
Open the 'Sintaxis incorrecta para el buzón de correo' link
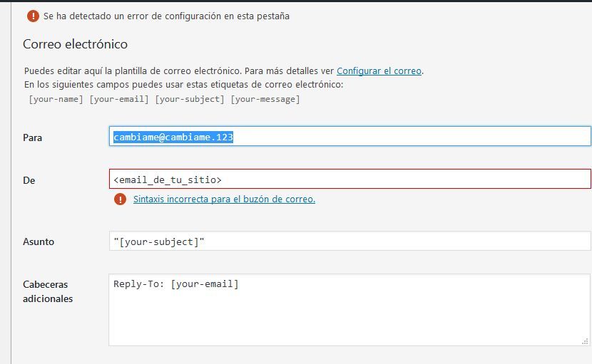(224, 199)
